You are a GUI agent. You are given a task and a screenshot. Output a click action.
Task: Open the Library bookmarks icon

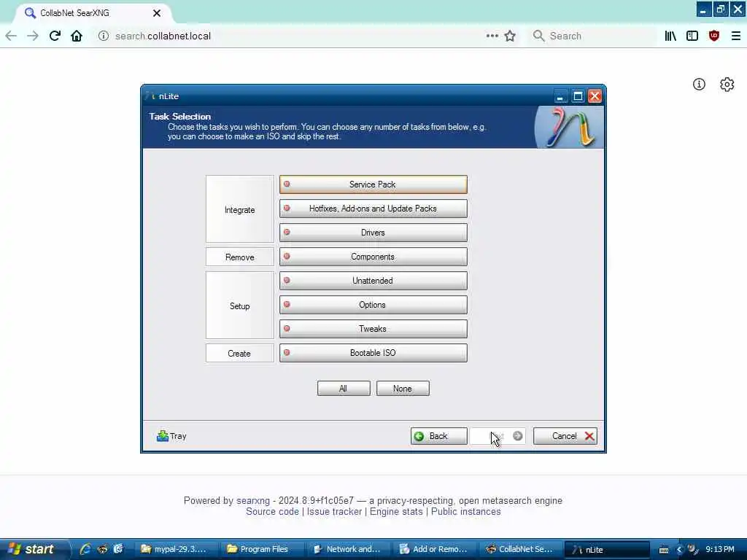[x=670, y=36]
